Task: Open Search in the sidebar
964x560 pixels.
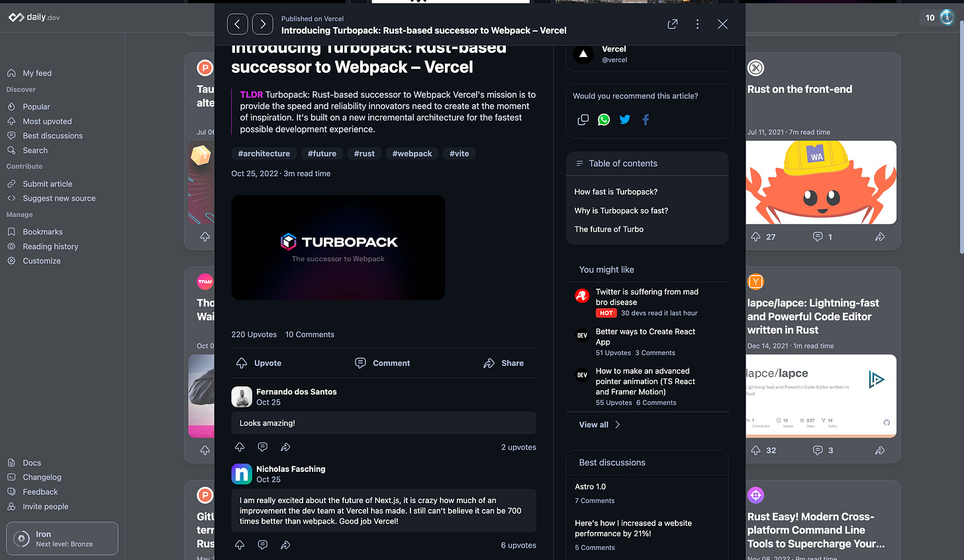Action: tap(35, 151)
